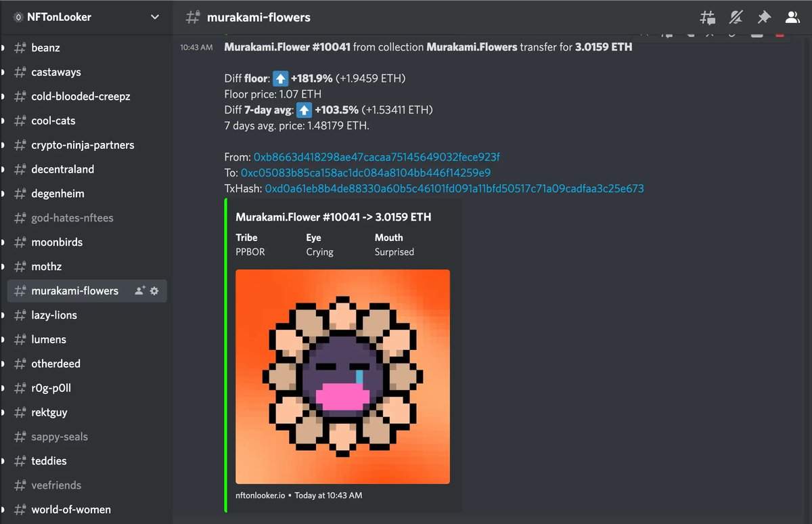Show member list icon
The width and height of the screenshot is (812, 524).
(x=792, y=18)
